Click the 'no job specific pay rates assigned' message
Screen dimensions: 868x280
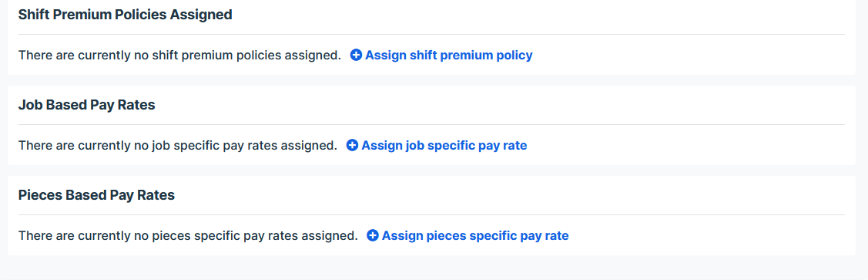(x=178, y=145)
